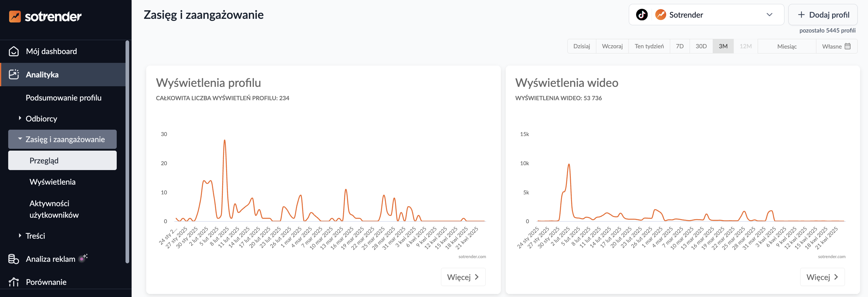The width and height of the screenshot is (868, 297).
Task: Click the Analiza reklam database icon
Action: [13, 259]
